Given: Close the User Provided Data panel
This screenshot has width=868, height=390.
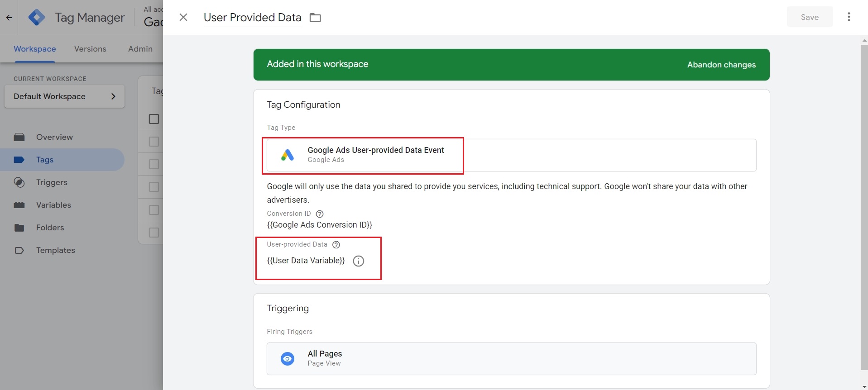Looking at the screenshot, I should (183, 17).
